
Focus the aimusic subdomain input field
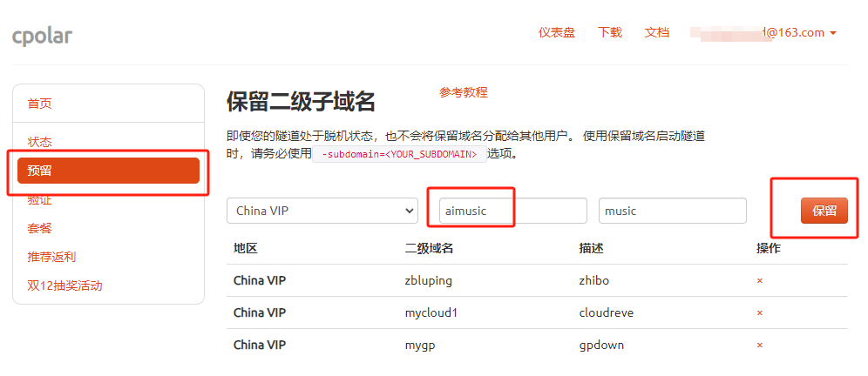[513, 211]
